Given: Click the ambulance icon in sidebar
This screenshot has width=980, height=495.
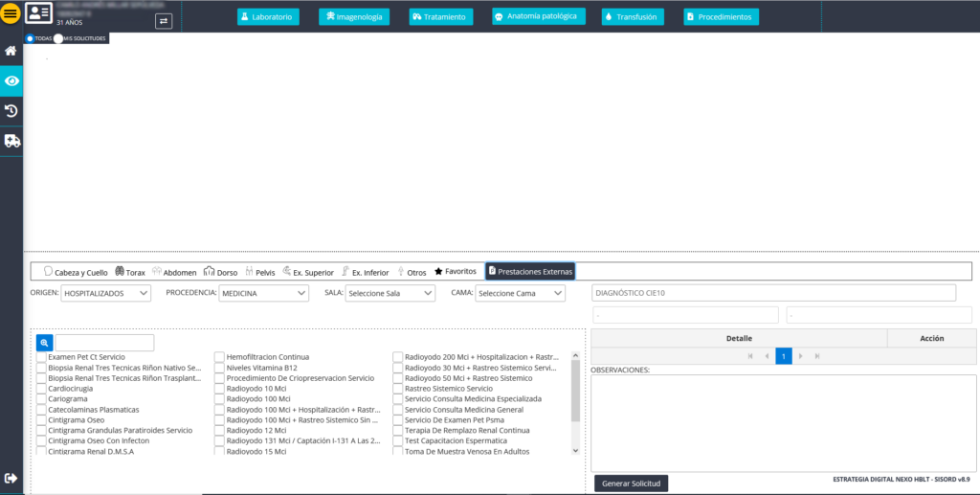Looking at the screenshot, I should click(x=11, y=141).
